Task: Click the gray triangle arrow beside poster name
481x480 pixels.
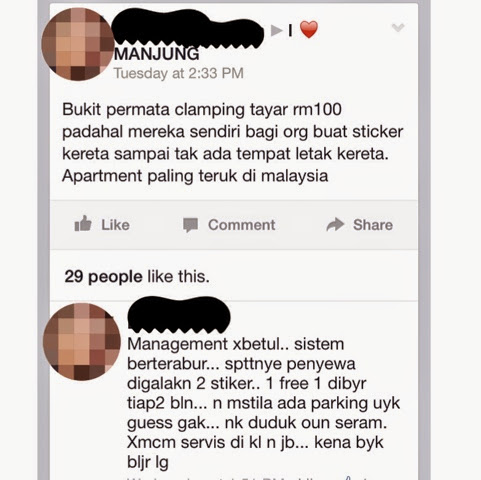Action: pos(276,31)
